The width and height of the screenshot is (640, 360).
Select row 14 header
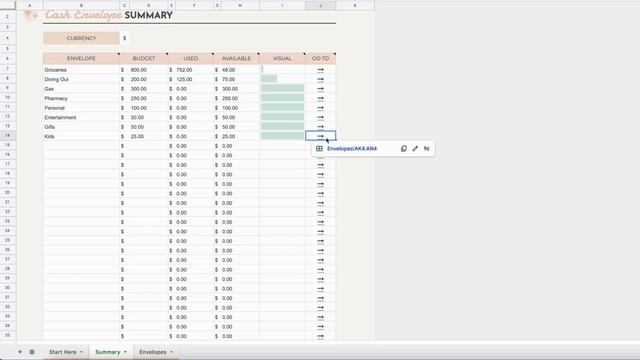point(8,135)
